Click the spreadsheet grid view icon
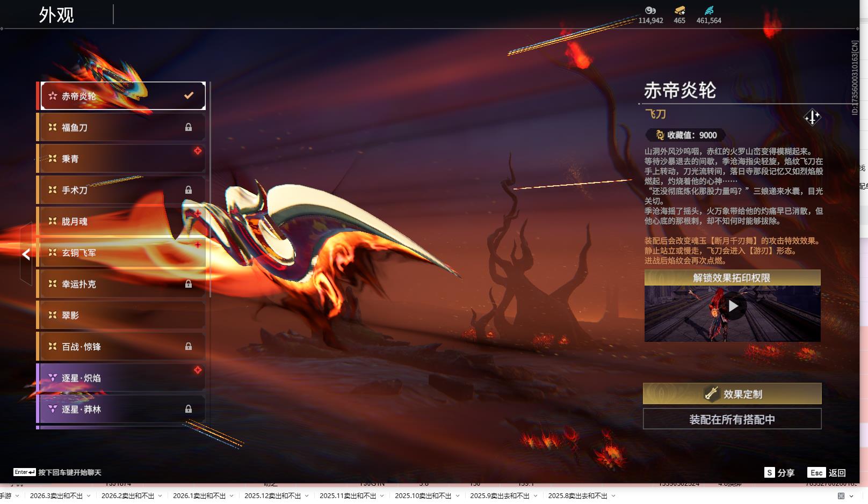868x504 pixels. tap(841, 496)
